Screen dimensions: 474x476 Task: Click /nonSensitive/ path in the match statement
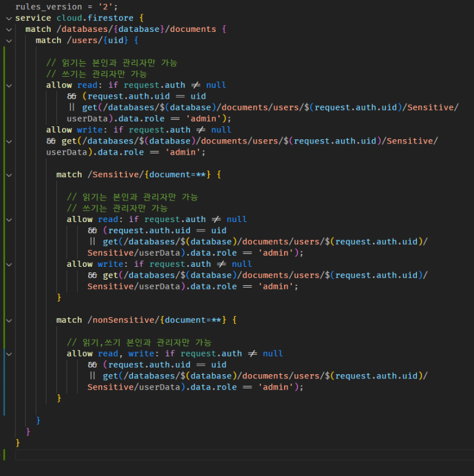point(123,320)
